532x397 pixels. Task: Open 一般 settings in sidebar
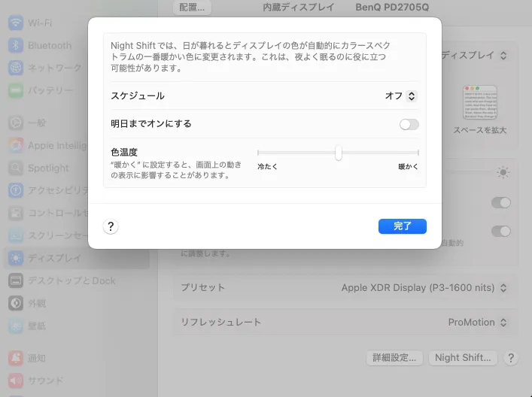pyautogui.click(x=77, y=123)
